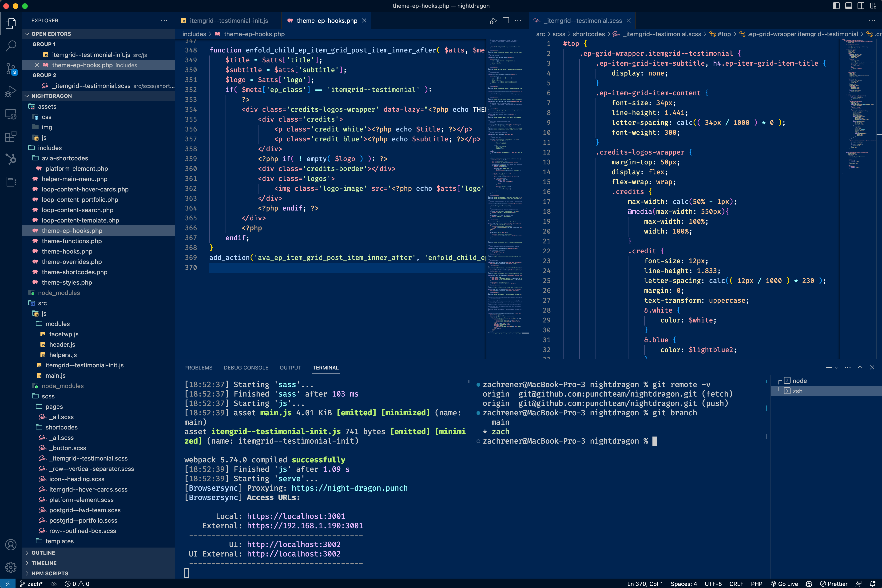Open the https://localhost:3001 link in terminal
Screen dimensions: 882x588
pos(296,516)
